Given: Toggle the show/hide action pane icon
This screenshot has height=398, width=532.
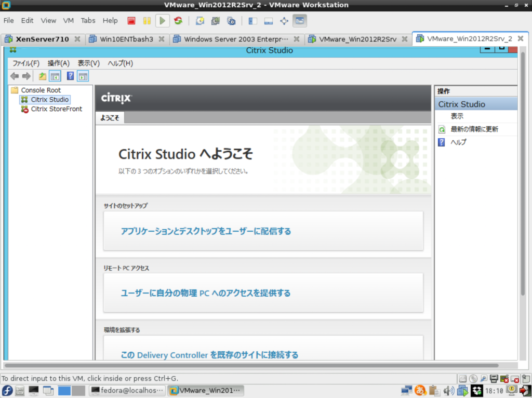Looking at the screenshot, I should point(83,76).
